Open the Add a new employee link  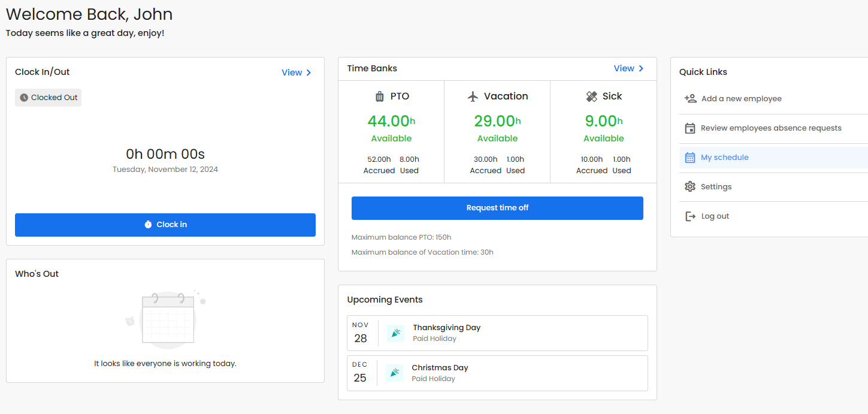[x=741, y=99]
